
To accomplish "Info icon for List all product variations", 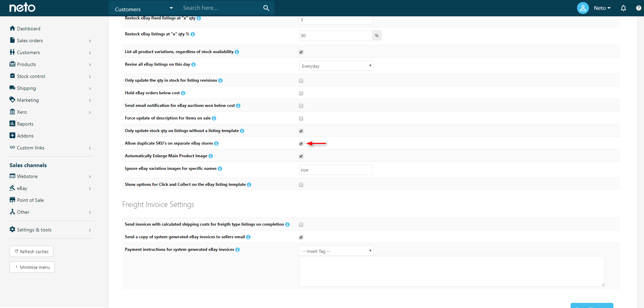I will click(237, 52).
